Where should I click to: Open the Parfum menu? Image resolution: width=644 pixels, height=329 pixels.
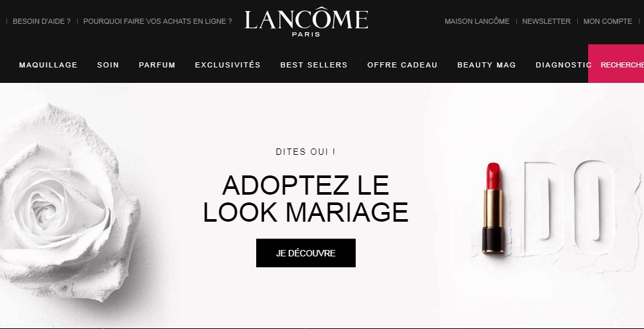[x=157, y=65]
